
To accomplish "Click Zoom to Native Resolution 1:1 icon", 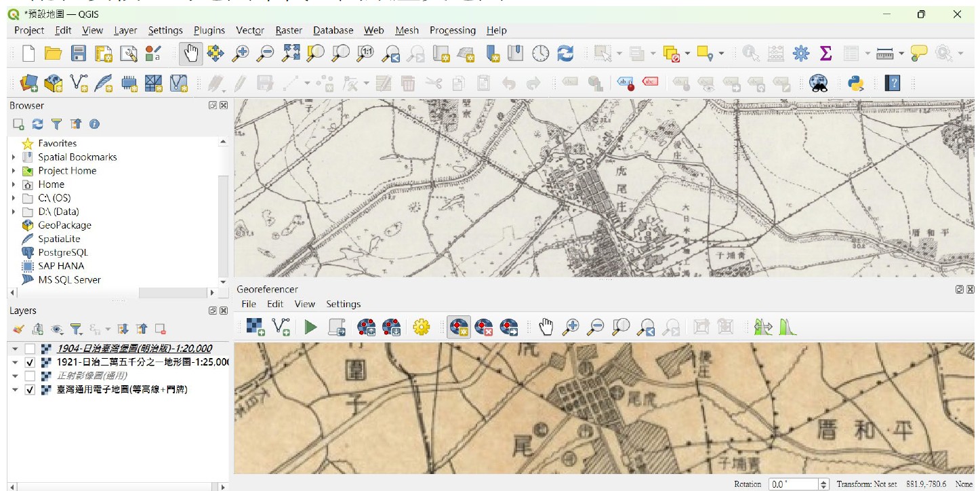I will (365, 54).
